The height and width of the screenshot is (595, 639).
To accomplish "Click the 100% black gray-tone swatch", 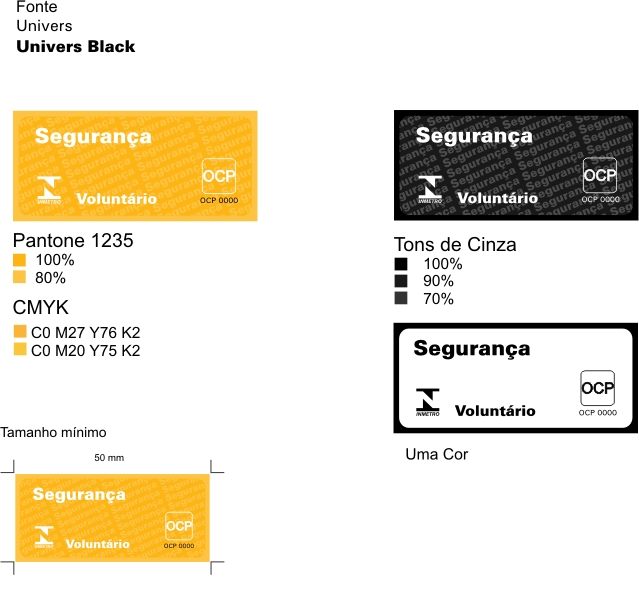I will pyautogui.click(x=401, y=264).
